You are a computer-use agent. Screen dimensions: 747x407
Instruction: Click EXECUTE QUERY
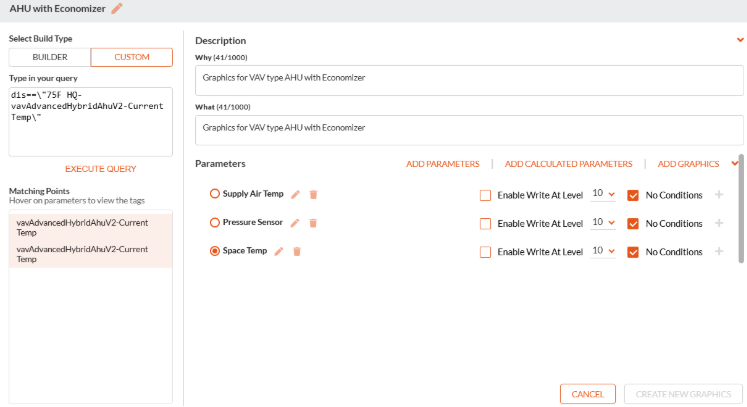(x=101, y=169)
